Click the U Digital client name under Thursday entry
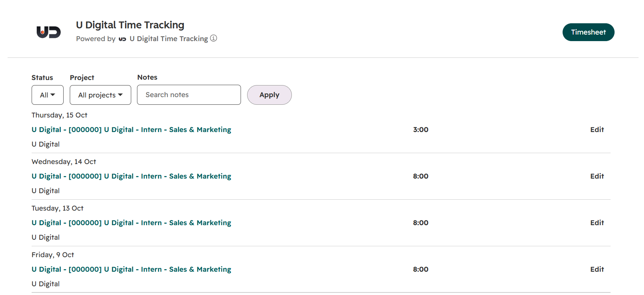The width and height of the screenshot is (644, 295). pyautogui.click(x=45, y=144)
